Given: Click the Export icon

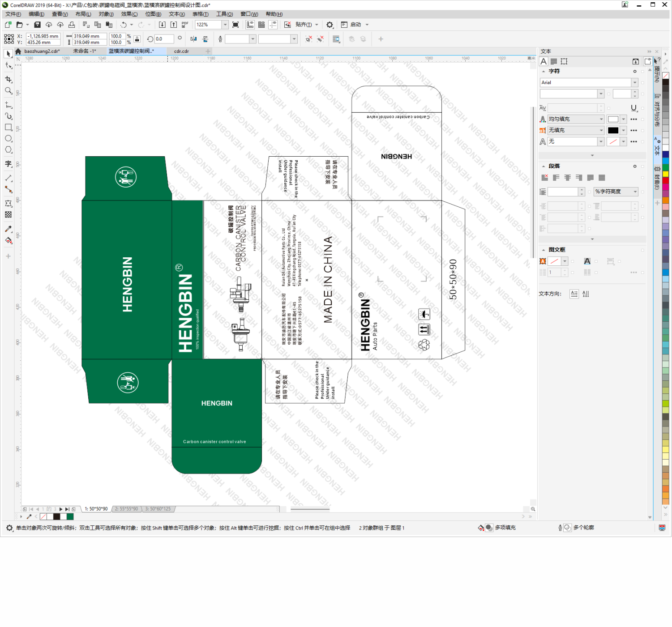Looking at the screenshot, I should tap(174, 25).
